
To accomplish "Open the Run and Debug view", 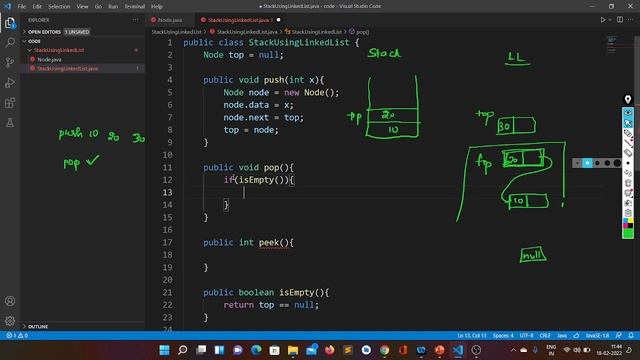I will [x=10, y=82].
